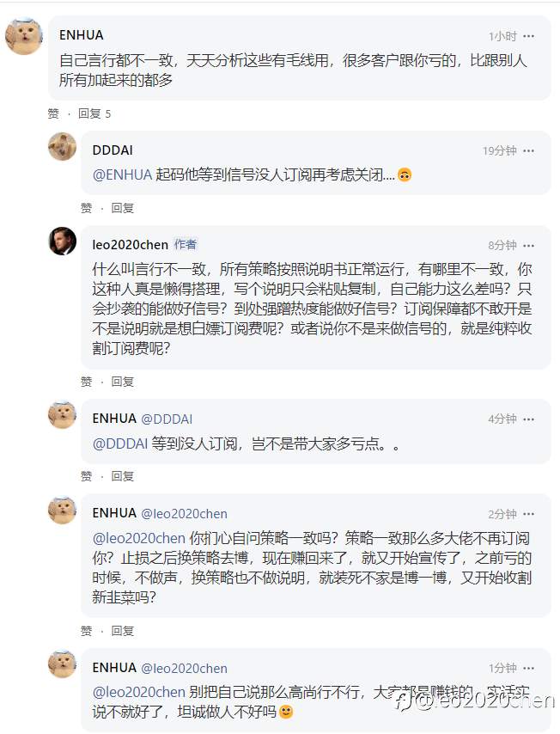Viewport: 560px width, 734px height.
Task: Open DDDAI's profile avatar
Action: tap(63, 147)
